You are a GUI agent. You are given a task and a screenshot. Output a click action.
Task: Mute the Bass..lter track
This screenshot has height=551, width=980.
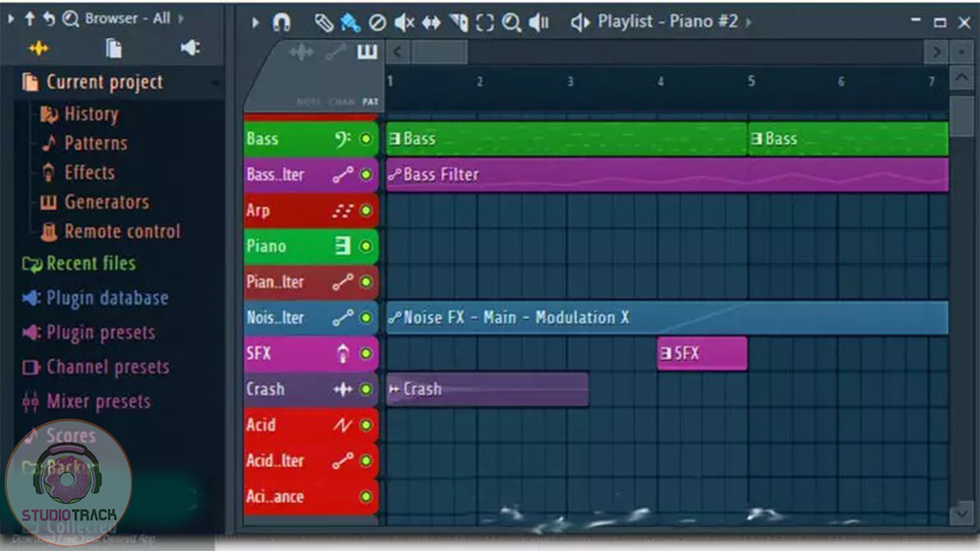click(x=365, y=174)
